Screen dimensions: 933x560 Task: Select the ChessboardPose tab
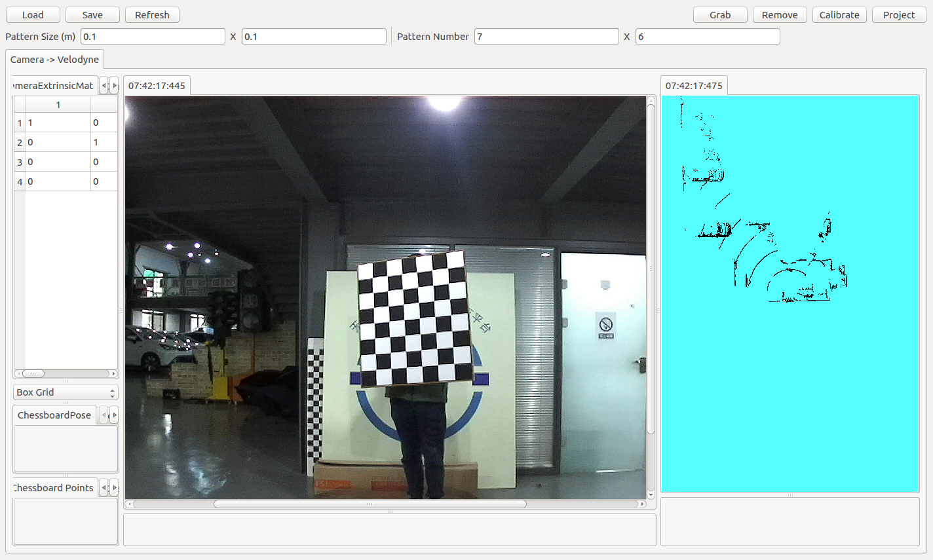click(54, 415)
